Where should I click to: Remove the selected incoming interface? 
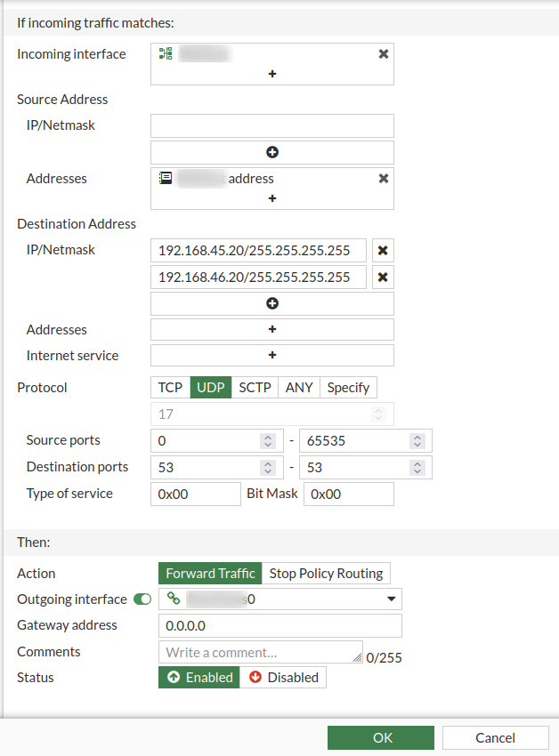coord(383,53)
